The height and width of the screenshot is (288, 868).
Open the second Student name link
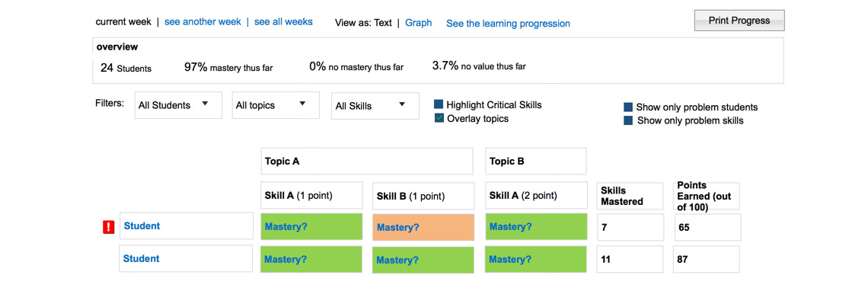tap(141, 258)
